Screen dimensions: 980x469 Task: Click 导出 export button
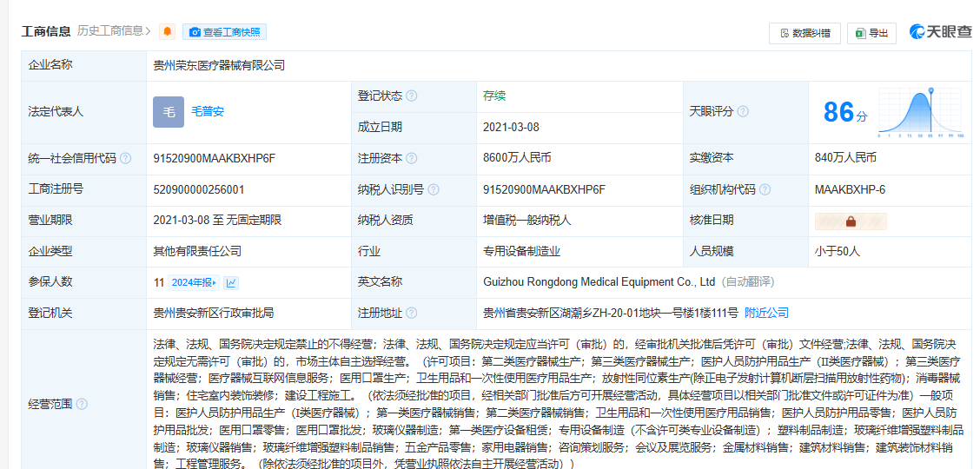tap(872, 33)
